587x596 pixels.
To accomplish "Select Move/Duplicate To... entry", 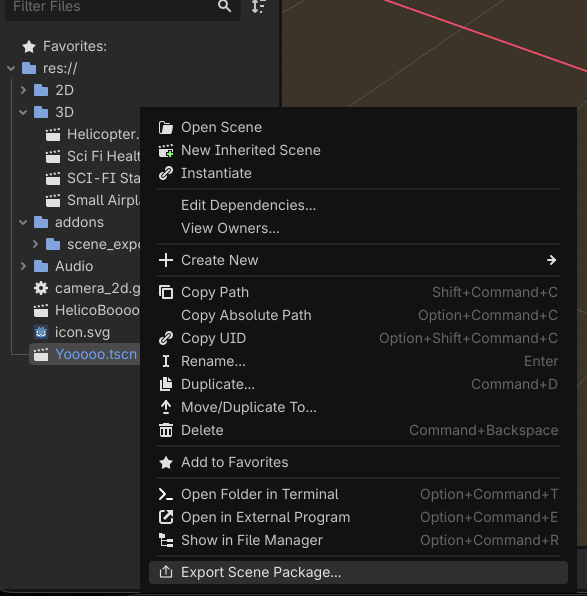I will pos(359,407).
